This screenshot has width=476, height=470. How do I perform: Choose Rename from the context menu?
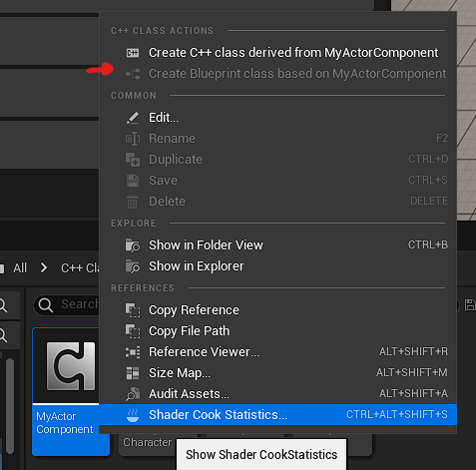tap(278, 139)
